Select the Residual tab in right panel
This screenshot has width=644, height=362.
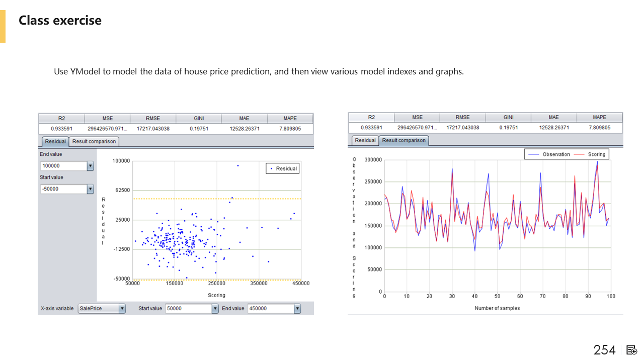(365, 140)
